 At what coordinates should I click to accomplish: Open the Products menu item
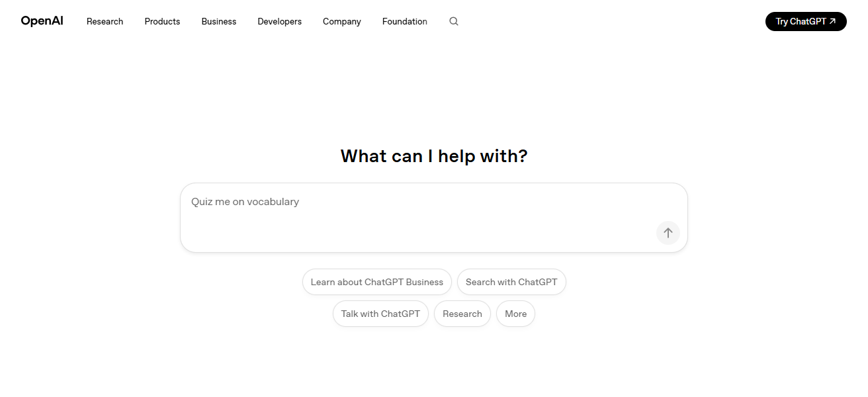coord(161,21)
